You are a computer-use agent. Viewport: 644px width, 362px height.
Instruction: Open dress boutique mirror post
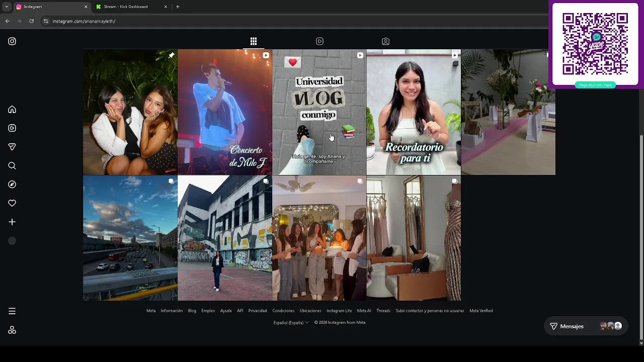414,238
